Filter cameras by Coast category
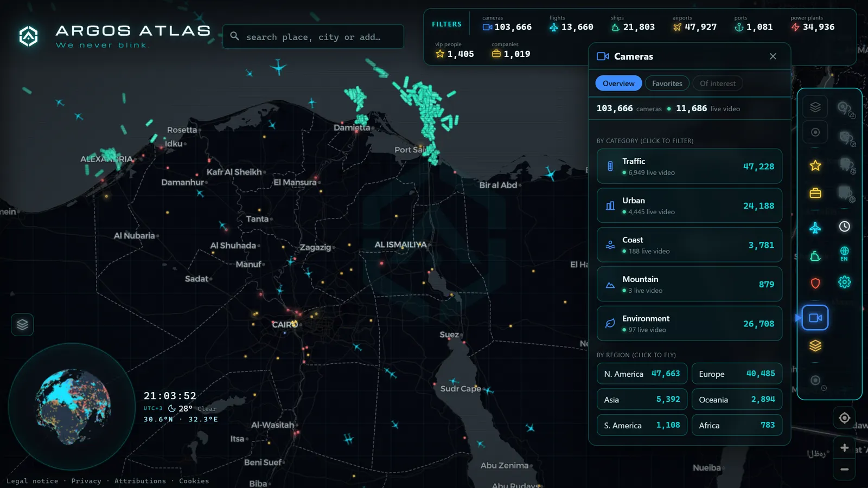 [690, 245]
